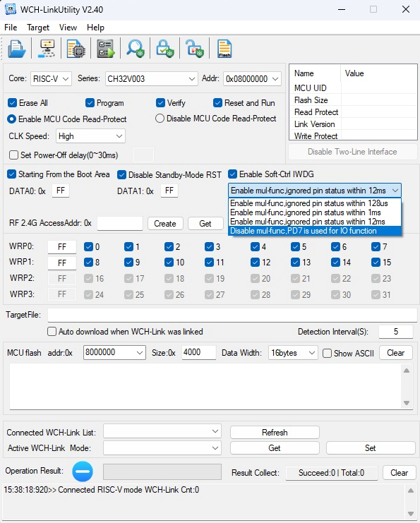Open the MCU flash addr 8000000 dropdown

point(114,353)
